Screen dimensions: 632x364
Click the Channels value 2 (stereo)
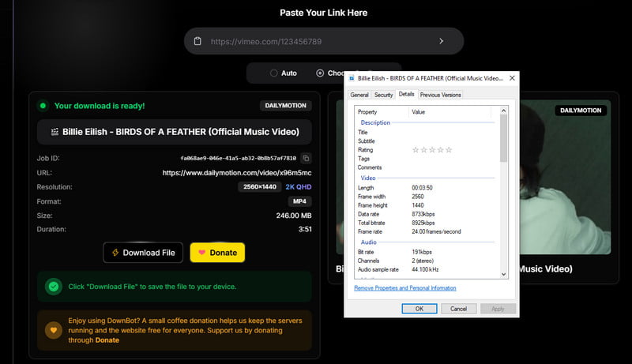point(423,261)
